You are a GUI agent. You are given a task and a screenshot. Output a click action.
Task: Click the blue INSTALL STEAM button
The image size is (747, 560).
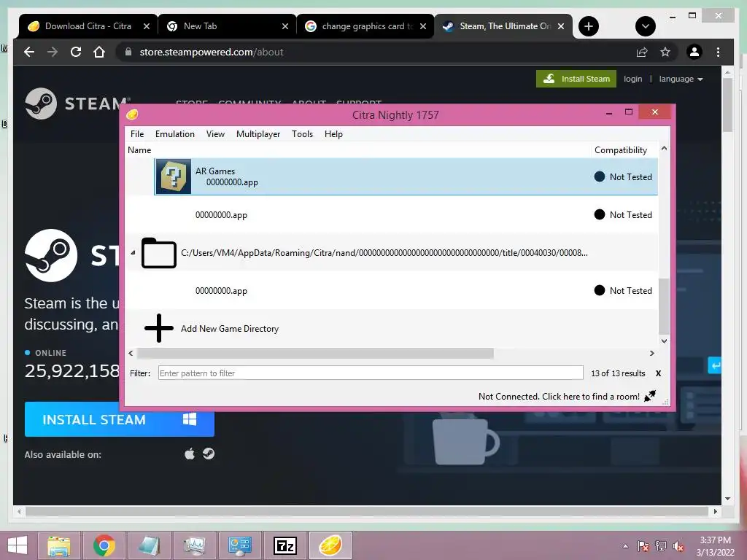(x=120, y=419)
